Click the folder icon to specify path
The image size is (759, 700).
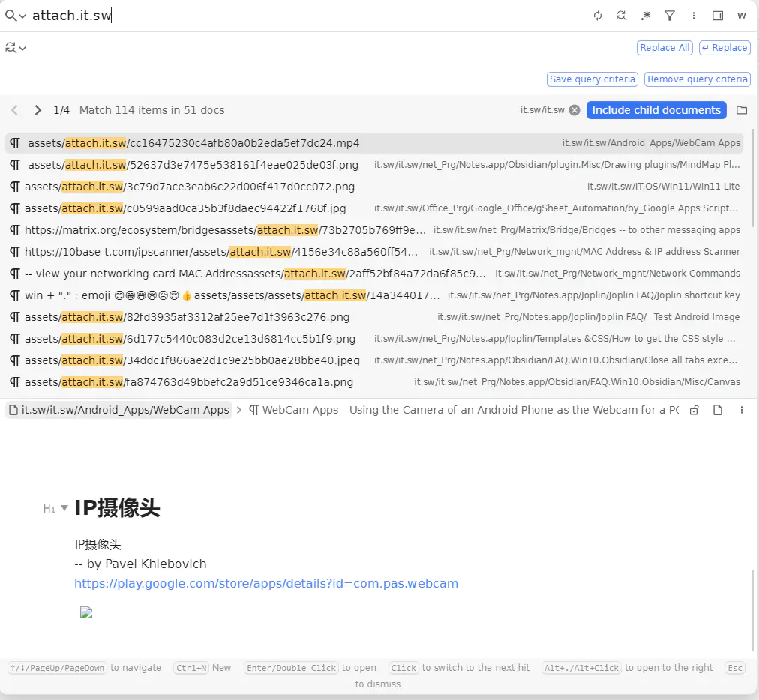(x=742, y=110)
